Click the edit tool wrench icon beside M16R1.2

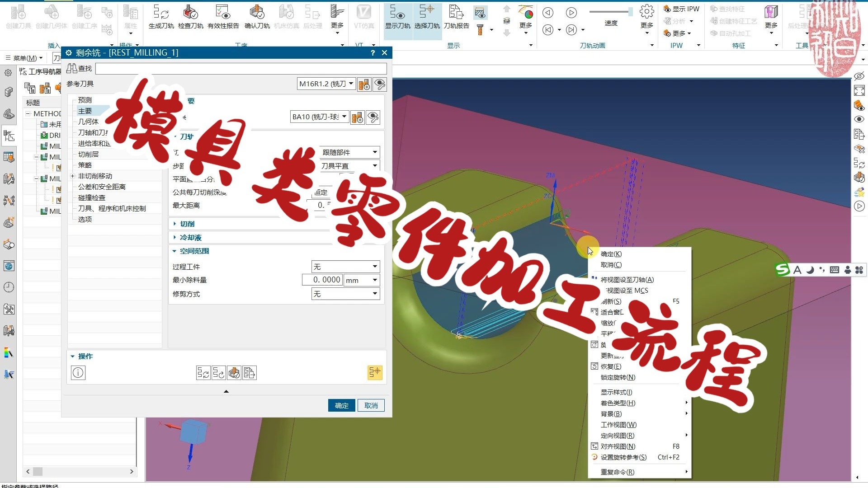[x=380, y=84]
